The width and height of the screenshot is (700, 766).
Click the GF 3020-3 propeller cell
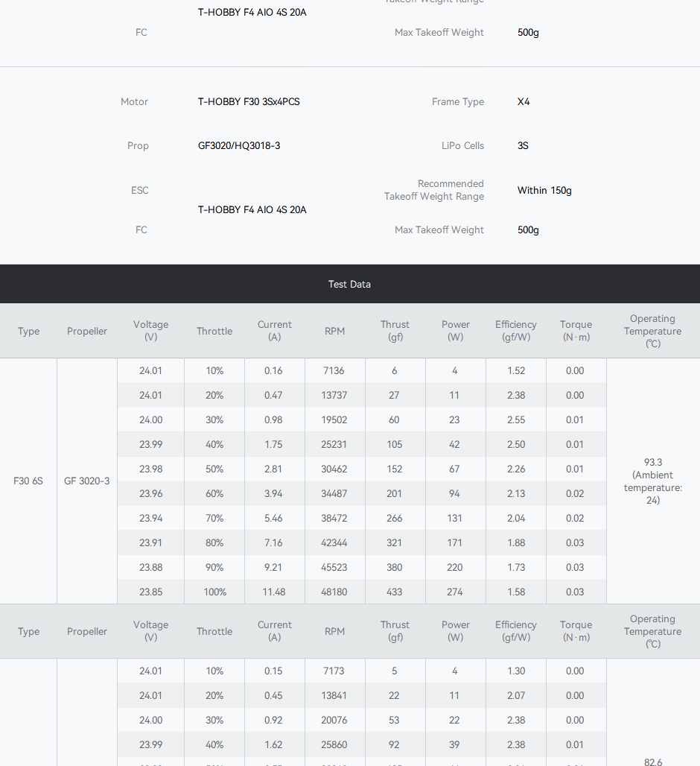point(86,481)
